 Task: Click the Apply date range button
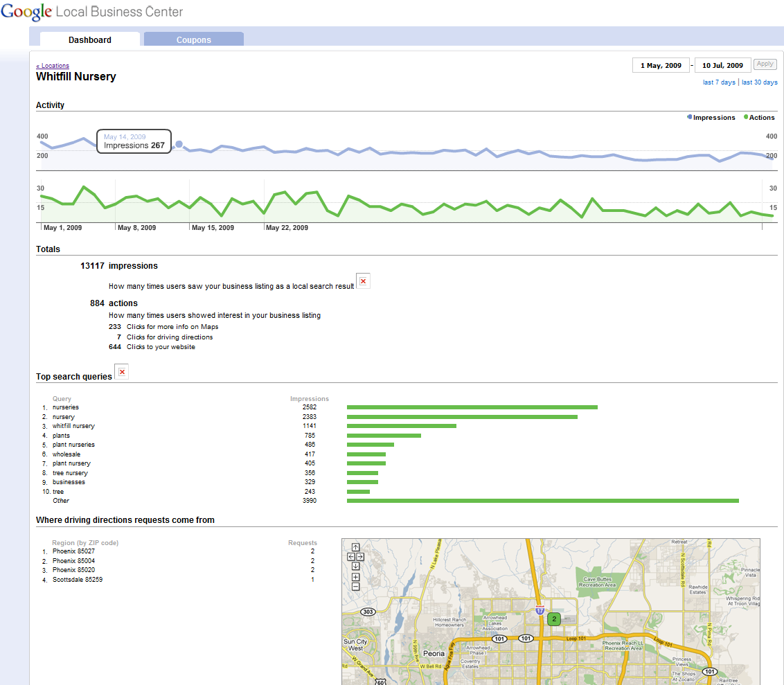[765, 64]
